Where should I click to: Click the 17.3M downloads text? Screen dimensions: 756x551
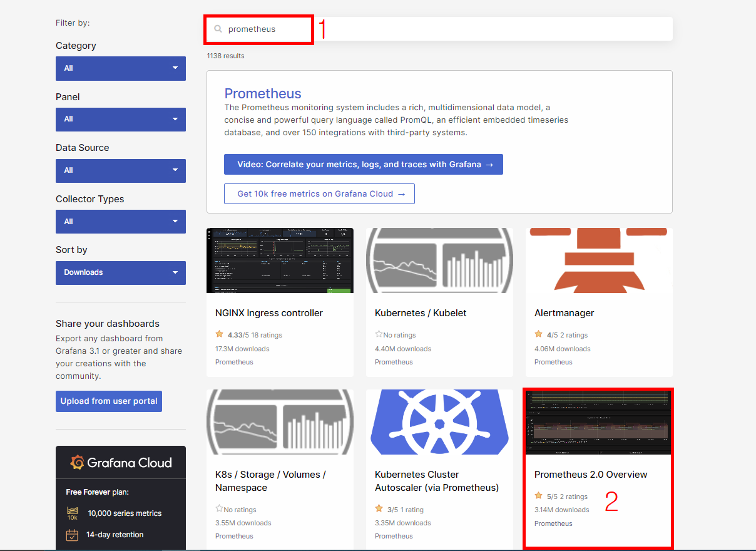(x=242, y=349)
